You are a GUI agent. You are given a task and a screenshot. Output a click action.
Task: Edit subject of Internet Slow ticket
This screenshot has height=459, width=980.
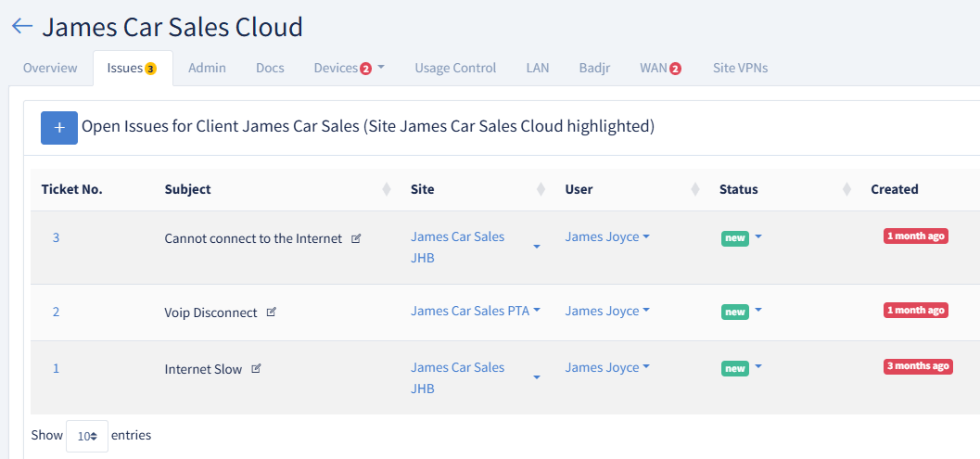click(x=256, y=369)
